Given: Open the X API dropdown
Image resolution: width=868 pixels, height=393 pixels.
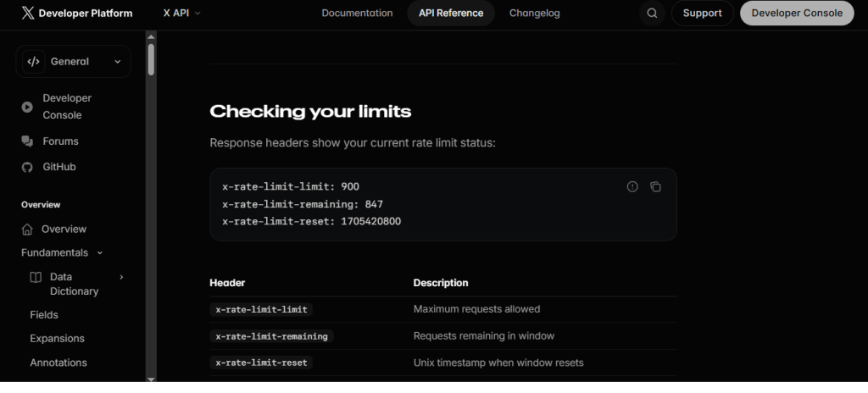Looking at the screenshot, I should click(x=181, y=14).
